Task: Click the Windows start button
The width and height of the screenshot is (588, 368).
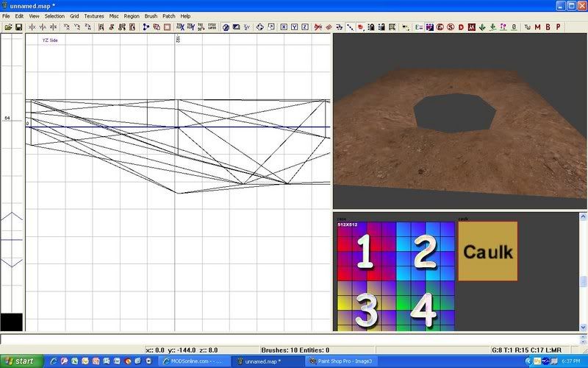Action: pos(20,361)
